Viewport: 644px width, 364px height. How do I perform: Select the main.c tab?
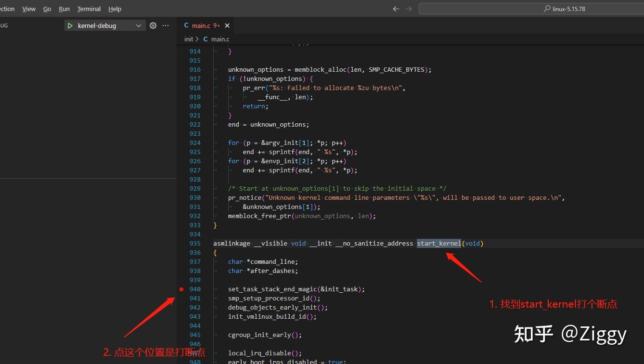click(201, 26)
